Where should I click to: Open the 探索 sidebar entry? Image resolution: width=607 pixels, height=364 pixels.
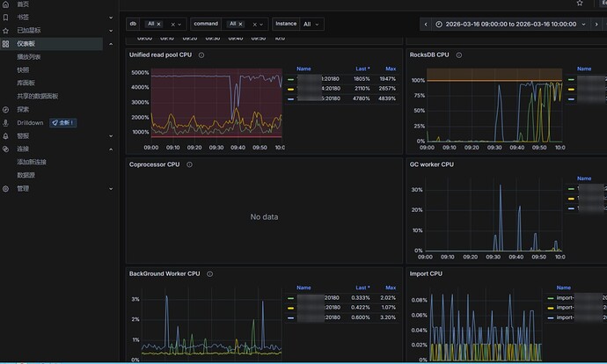pos(23,110)
